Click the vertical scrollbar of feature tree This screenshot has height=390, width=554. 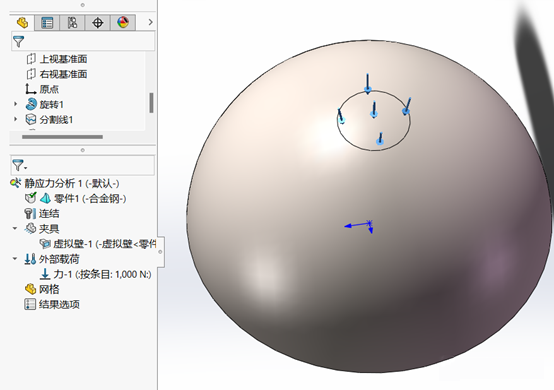[x=151, y=103]
